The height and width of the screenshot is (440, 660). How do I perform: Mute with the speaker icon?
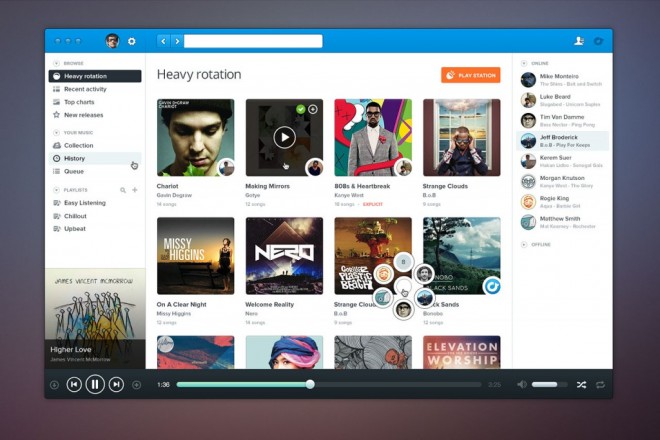click(522, 384)
